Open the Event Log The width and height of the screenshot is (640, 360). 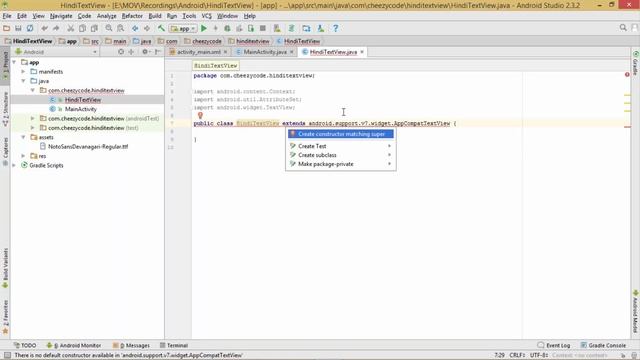coord(554,345)
